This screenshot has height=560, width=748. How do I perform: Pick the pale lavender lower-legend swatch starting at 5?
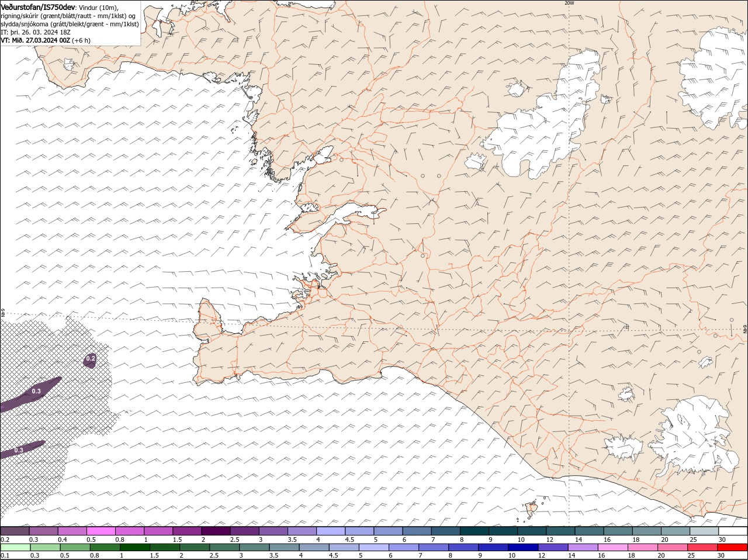click(374, 548)
